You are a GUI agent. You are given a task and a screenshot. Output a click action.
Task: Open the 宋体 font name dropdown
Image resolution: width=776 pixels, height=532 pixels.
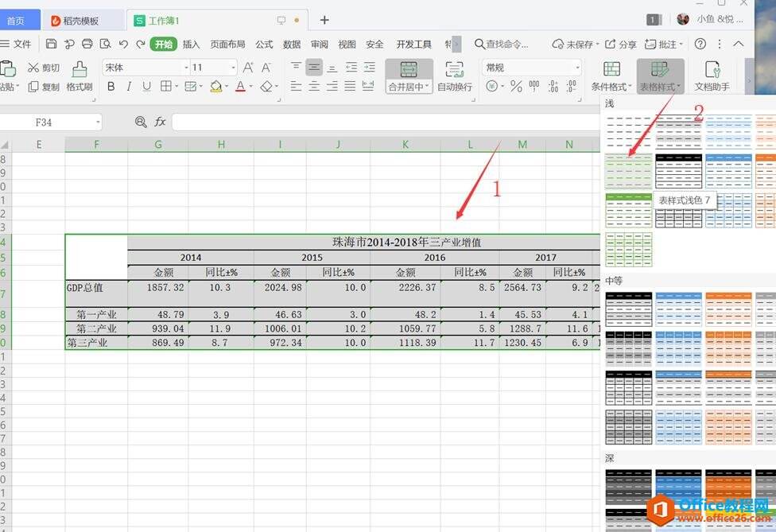pyautogui.click(x=186, y=68)
